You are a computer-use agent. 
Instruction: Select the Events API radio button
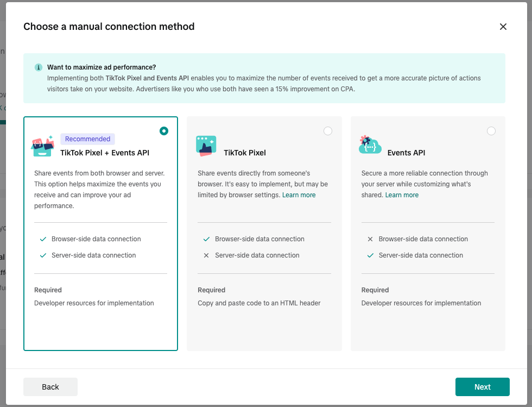point(491,131)
